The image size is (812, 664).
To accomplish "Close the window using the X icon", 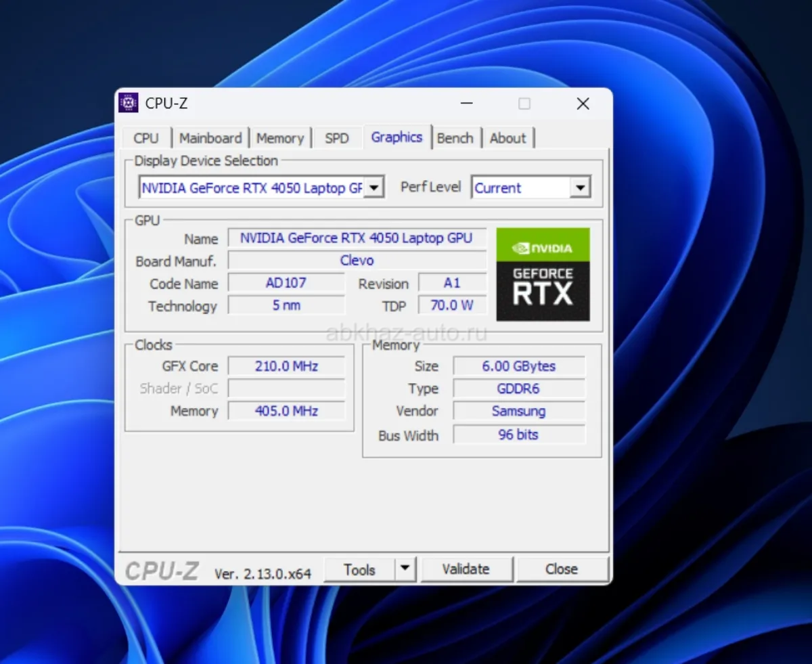I will tap(583, 104).
